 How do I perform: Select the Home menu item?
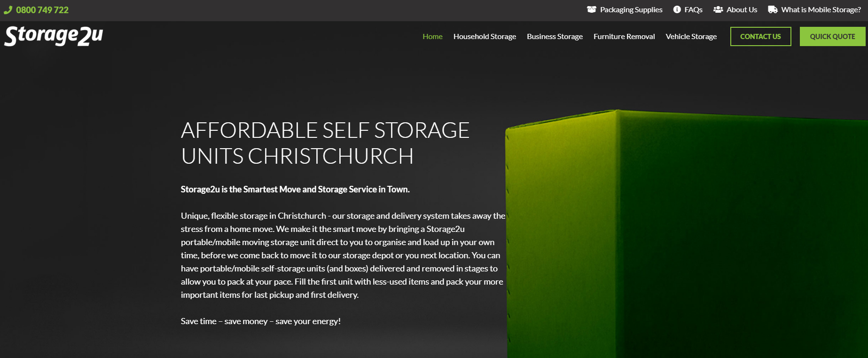point(432,36)
